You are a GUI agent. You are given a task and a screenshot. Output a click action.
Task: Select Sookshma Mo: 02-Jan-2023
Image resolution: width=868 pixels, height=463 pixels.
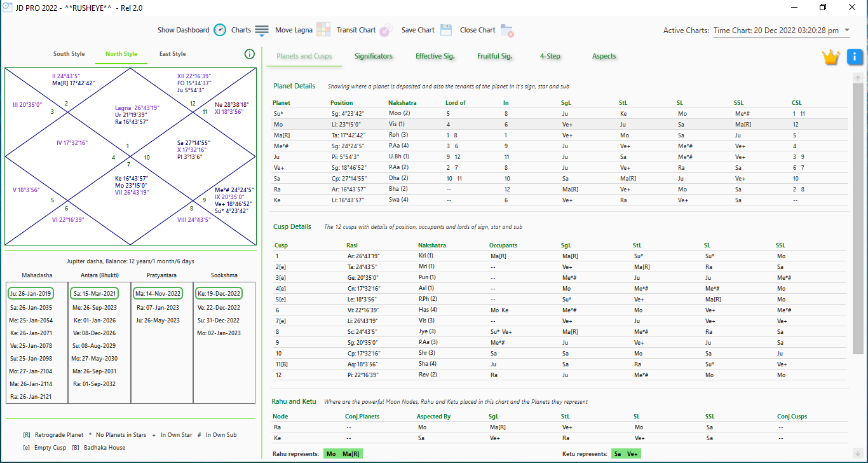(219, 333)
